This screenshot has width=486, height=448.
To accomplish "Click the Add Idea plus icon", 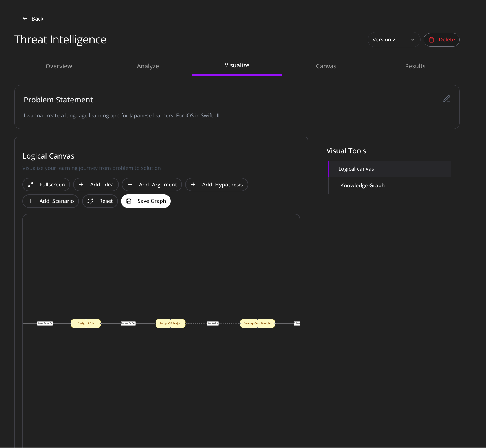I will point(81,185).
